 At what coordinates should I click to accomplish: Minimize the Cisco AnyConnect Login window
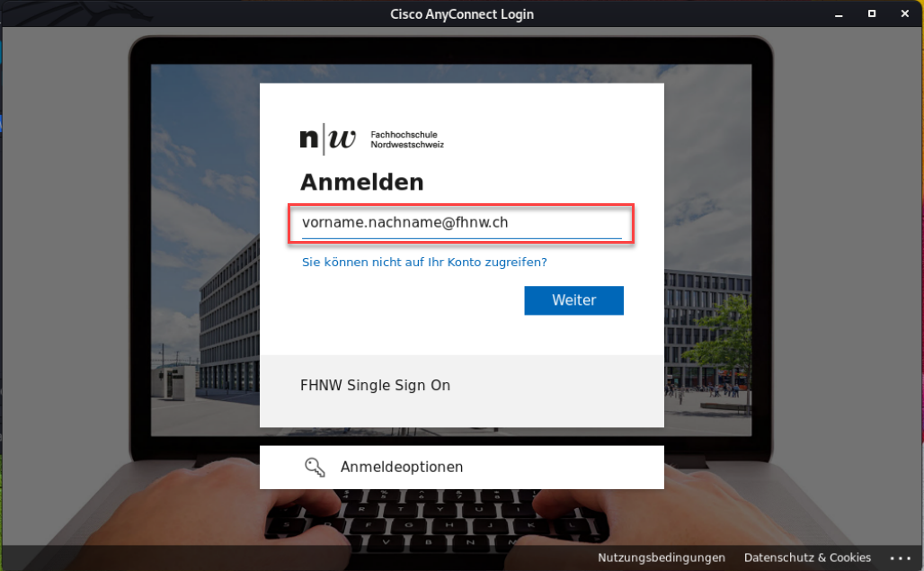coord(839,14)
